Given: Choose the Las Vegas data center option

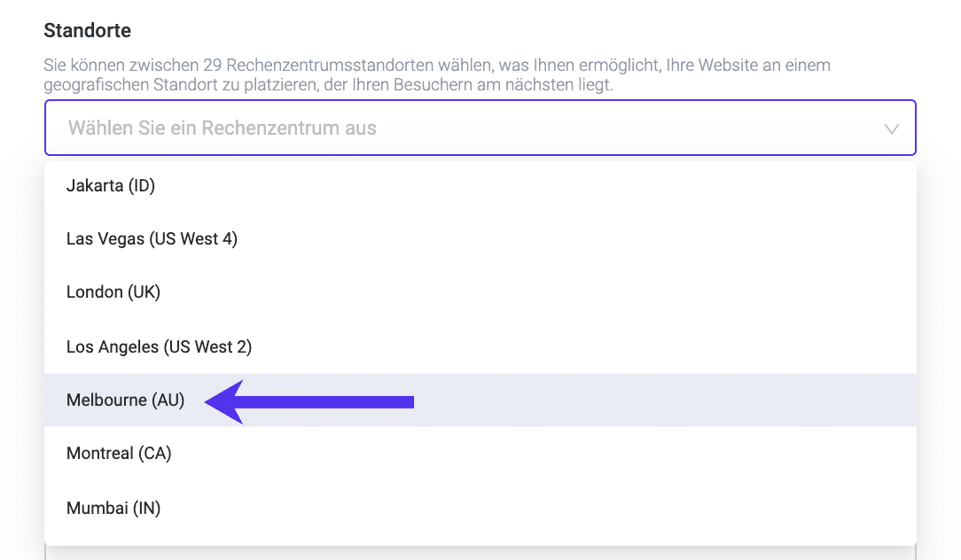Looking at the screenshot, I should 152,238.
